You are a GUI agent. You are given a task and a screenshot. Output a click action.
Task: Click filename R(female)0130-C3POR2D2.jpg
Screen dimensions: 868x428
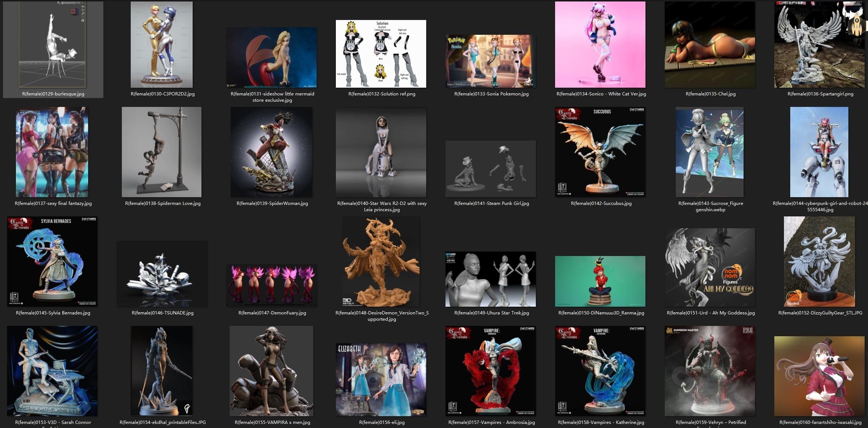(x=163, y=94)
